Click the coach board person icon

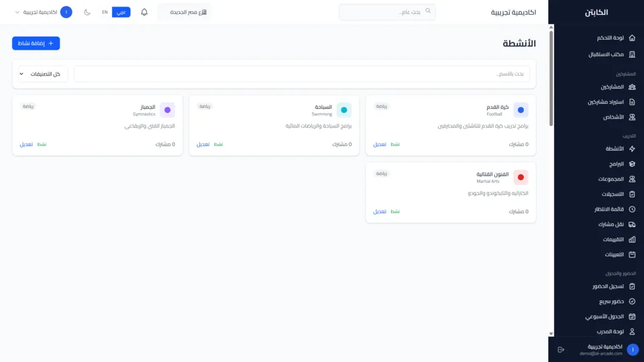632,332
